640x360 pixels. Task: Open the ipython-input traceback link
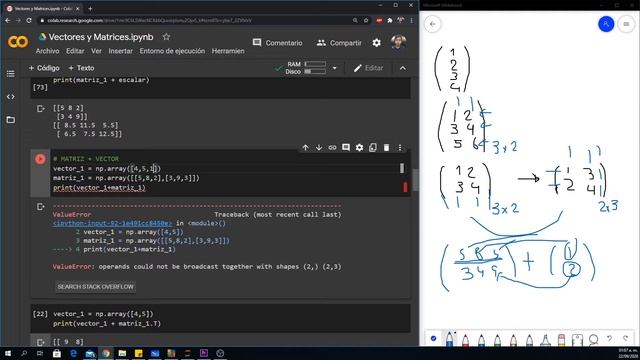tap(112, 223)
